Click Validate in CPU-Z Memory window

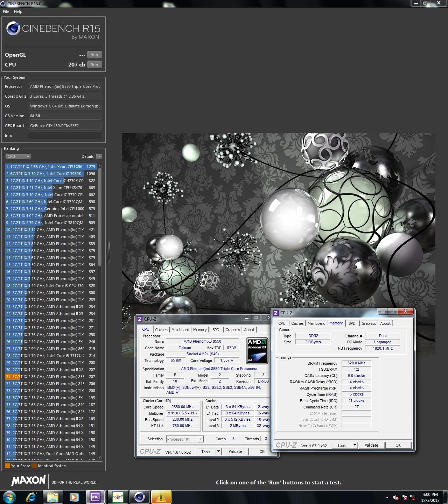click(371, 445)
